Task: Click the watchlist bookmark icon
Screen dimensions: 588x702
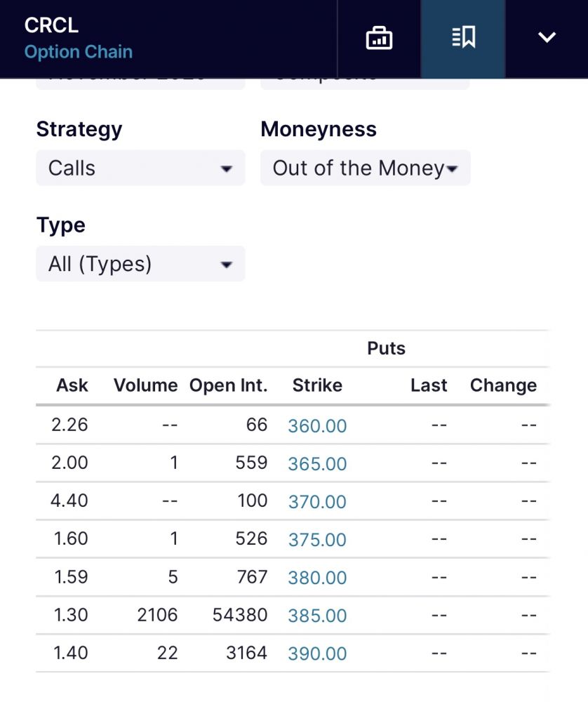Action: coord(463,38)
